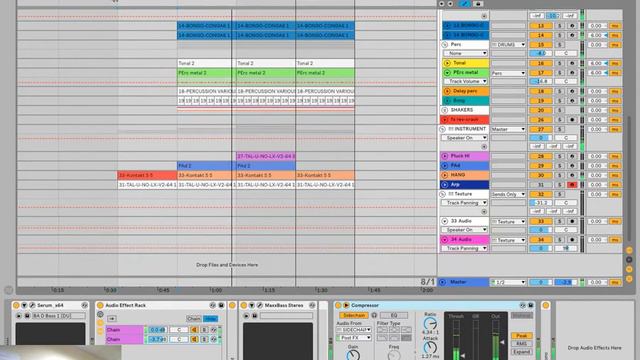Show Audio Effect Rack macro controls icon
Screen dimensions: 640x360
pos(100,315)
